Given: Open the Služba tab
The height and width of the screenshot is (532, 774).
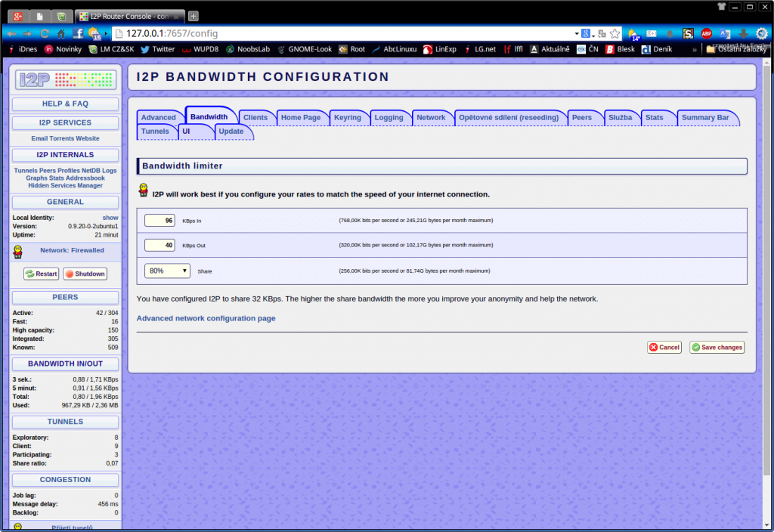Looking at the screenshot, I should point(621,117).
